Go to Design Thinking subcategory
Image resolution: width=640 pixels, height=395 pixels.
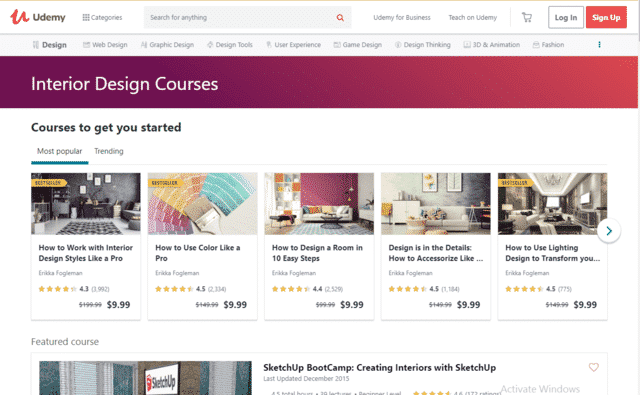click(x=422, y=45)
